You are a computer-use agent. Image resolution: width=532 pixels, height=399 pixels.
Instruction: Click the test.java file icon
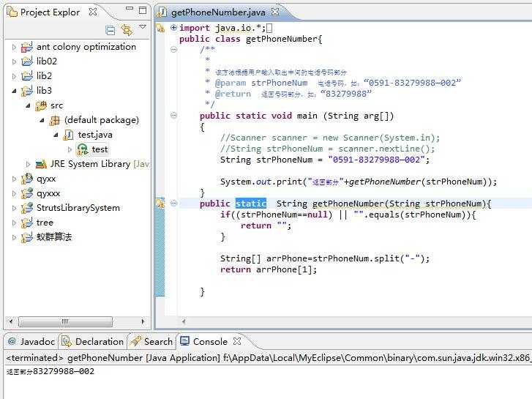click(x=68, y=135)
